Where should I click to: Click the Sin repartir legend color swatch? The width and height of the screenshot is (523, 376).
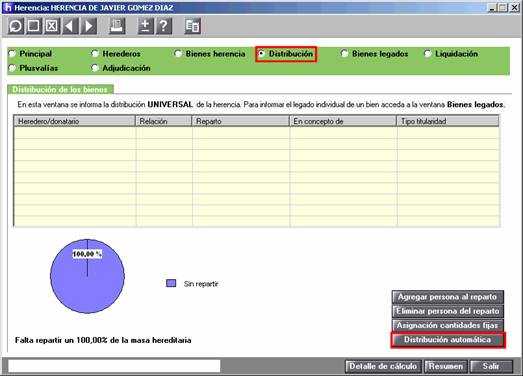tap(171, 283)
